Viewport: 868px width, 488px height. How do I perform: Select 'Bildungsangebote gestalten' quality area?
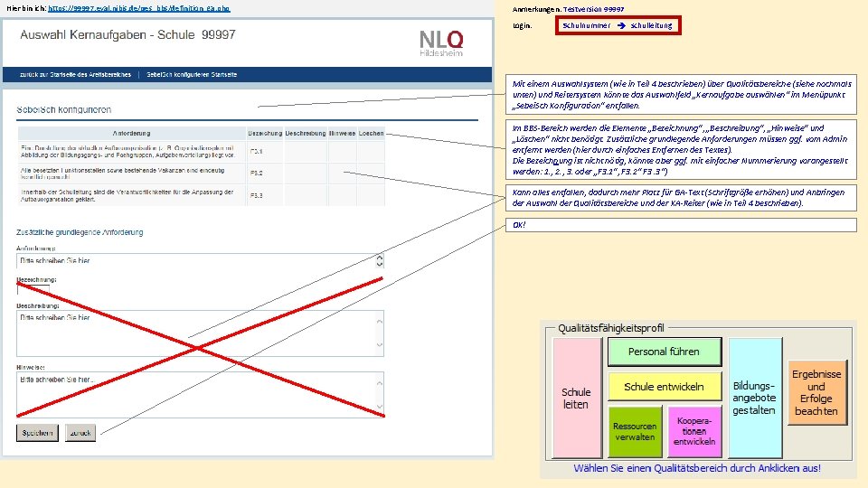pyautogui.click(x=755, y=398)
